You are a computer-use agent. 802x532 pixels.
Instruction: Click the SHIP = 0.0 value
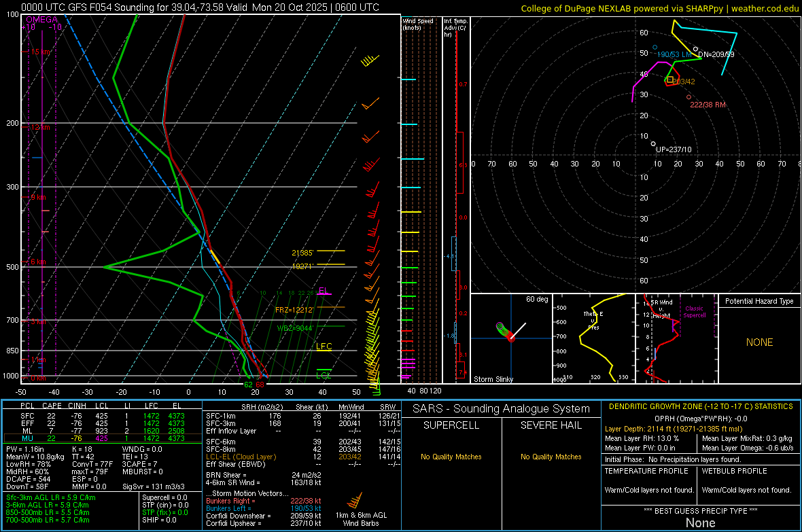tap(159, 520)
